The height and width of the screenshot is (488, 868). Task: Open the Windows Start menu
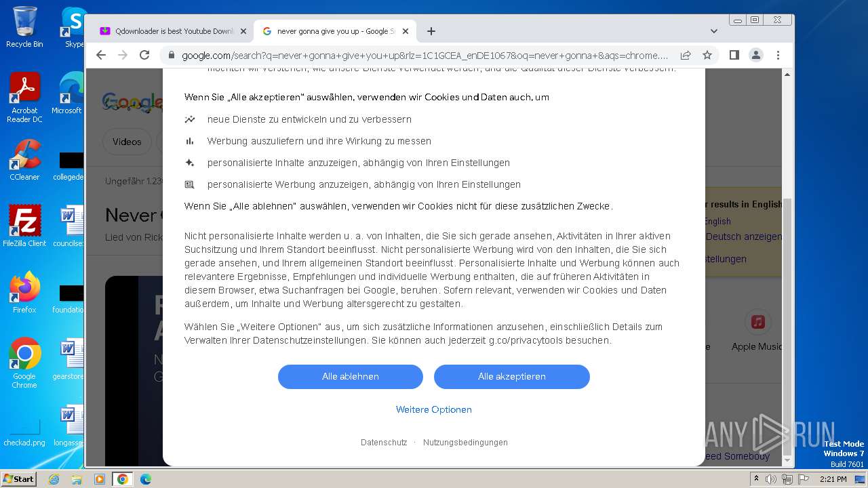18,479
